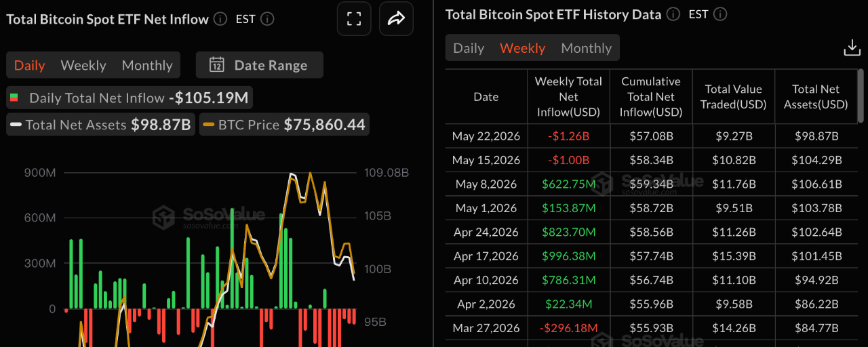Select the calendar icon in Date Range
This screenshot has width=868, height=347.
point(217,65)
